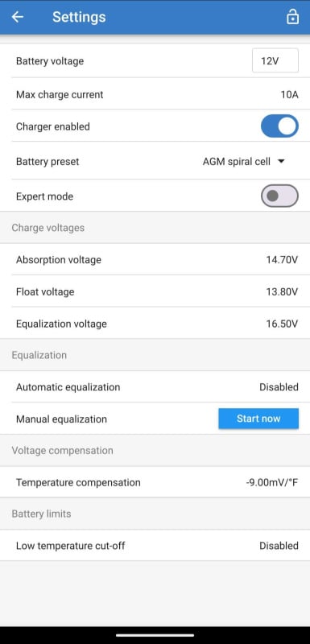Enable the Expert mode switch
Viewport: 310px width, 644px height.
(x=279, y=196)
